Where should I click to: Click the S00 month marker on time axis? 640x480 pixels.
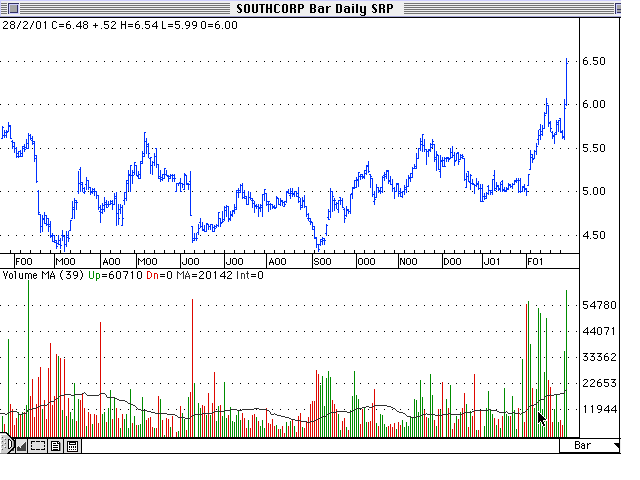(x=322, y=262)
